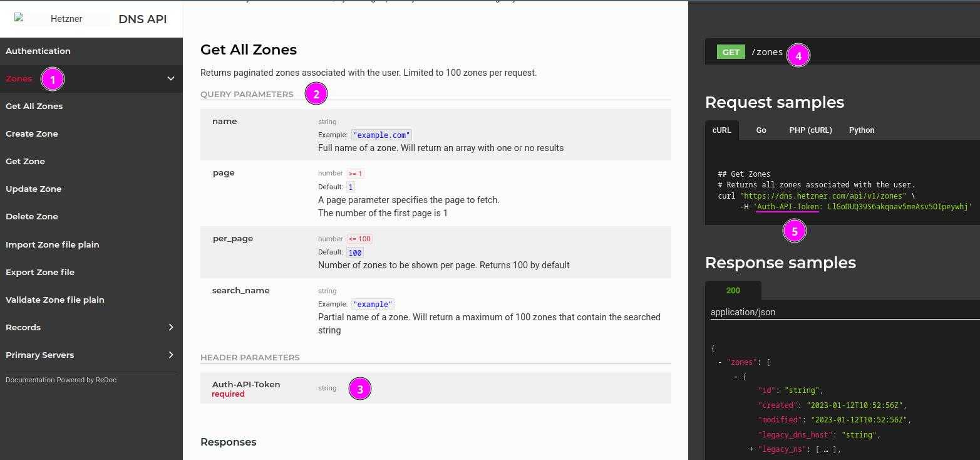Click the "created" timestamp value in response
This screenshot has width=980, height=460.
[855, 405]
